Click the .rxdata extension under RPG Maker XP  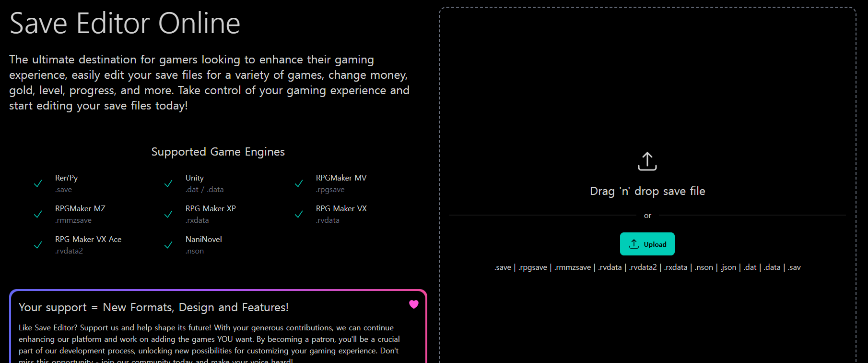[197, 220]
